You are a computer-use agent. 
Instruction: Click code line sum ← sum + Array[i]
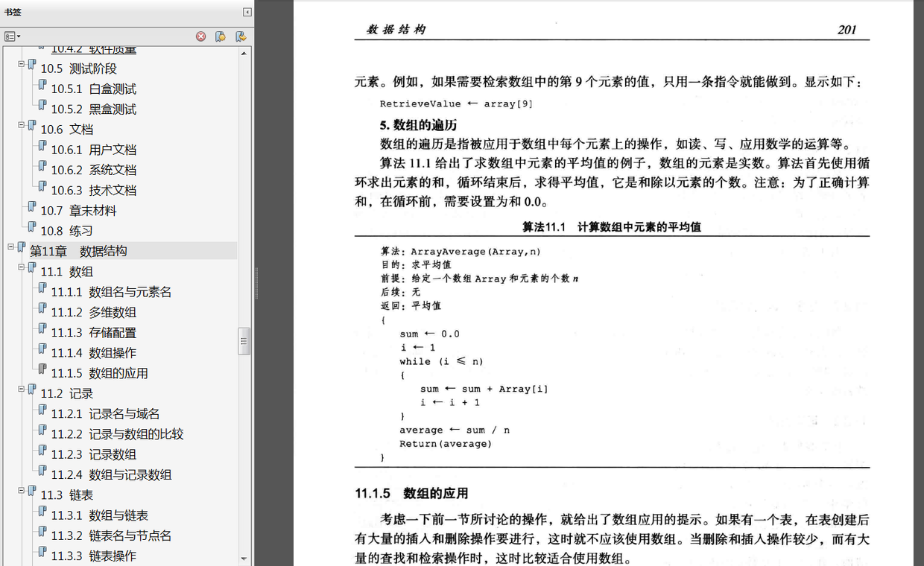pyautogui.click(x=484, y=389)
